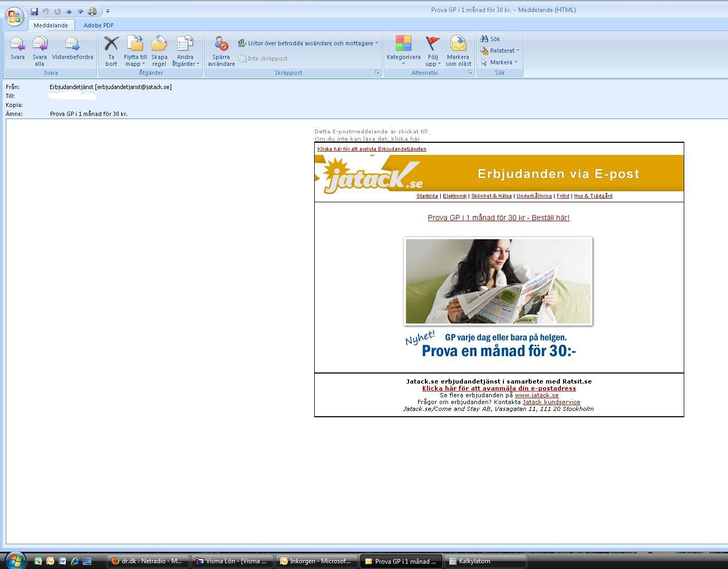Screen dimensions: 728x569
Task: Open Underhållning link
Action: pos(534,196)
